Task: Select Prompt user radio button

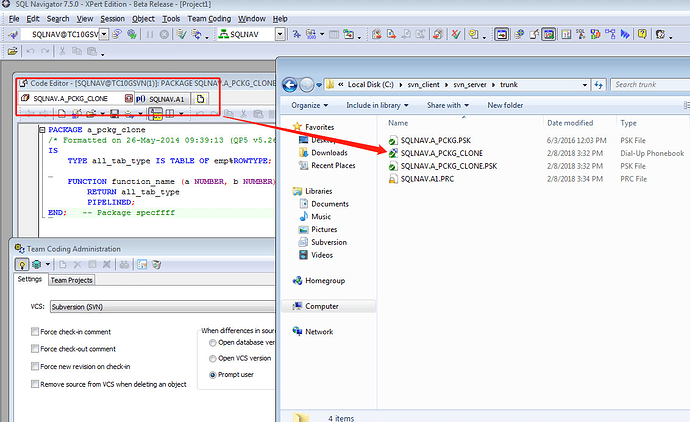Action: (213, 375)
